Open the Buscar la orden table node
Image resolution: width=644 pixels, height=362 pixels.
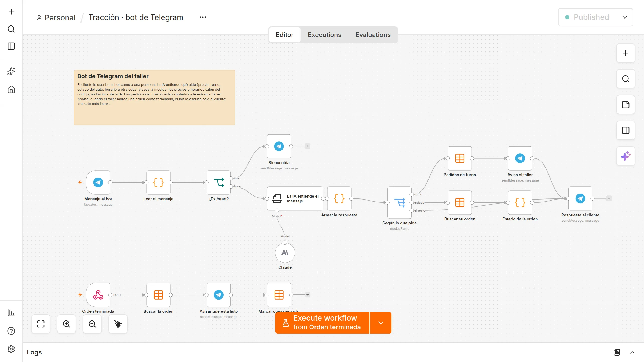pyautogui.click(x=158, y=295)
